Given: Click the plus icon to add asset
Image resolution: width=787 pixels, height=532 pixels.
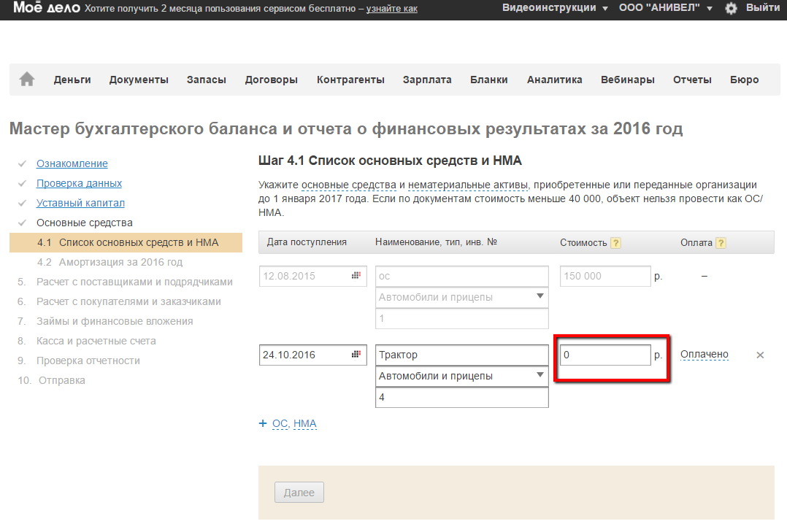Looking at the screenshot, I should point(263,423).
